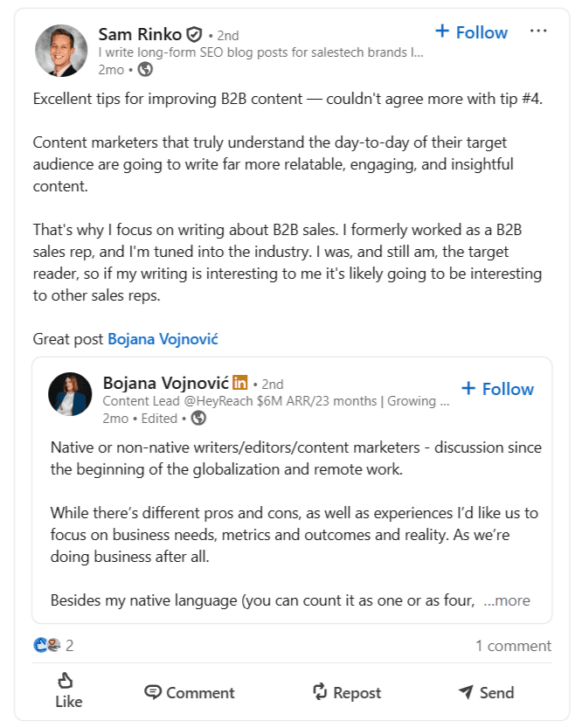Like the post with thumbs-up

tap(68, 690)
